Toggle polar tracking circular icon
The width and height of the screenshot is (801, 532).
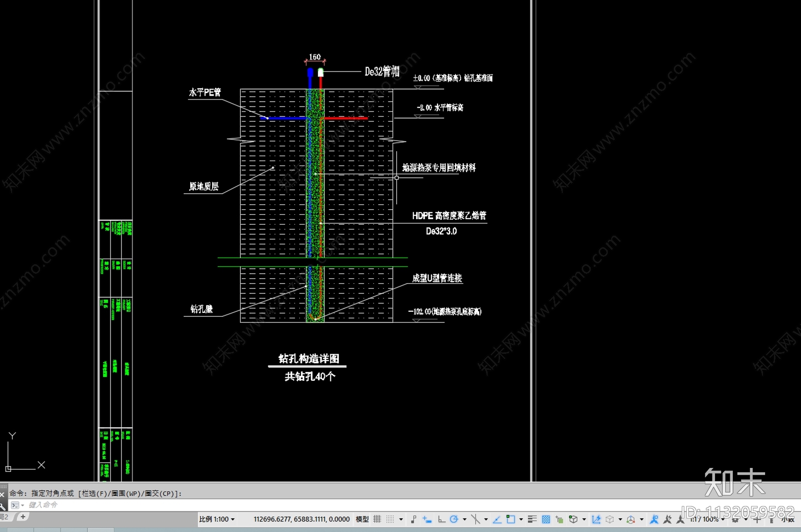pyautogui.click(x=454, y=519)
